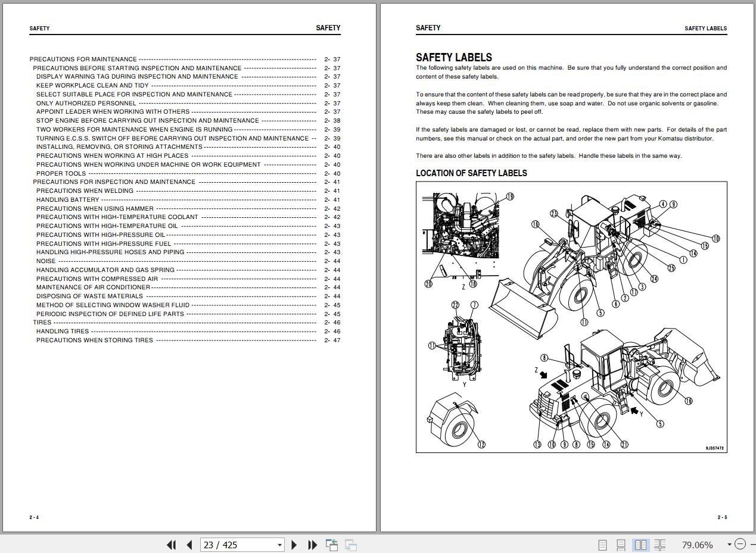Click the greyed next view icon
The height and width of the screenshot is (553, 756).
point(351,545)
